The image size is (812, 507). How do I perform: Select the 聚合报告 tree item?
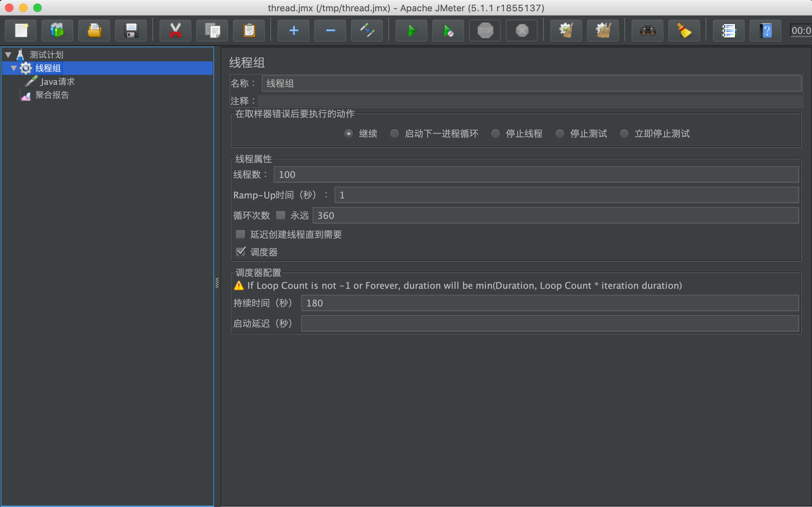52,95
